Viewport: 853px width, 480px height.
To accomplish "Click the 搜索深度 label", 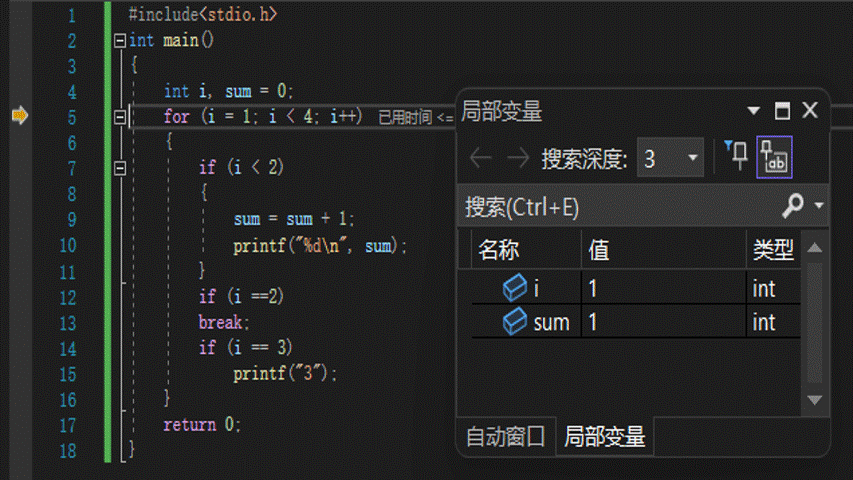I will pyautogui.click(x=584, y=159).
